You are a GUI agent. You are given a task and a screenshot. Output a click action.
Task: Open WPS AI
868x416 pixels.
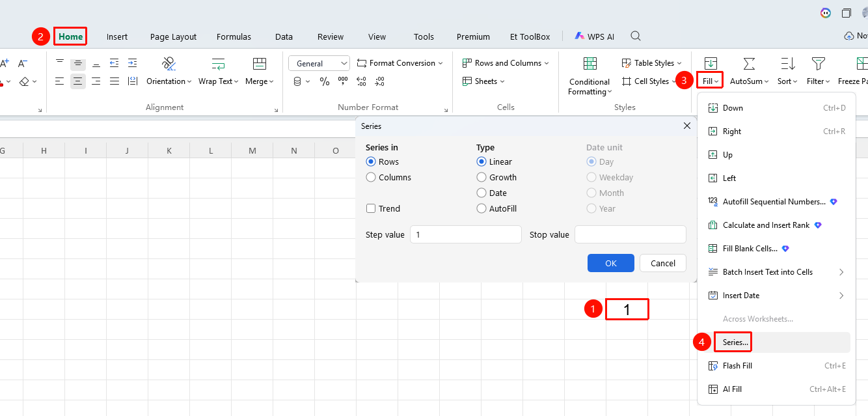pyautogui.click(x=594, y=36)
